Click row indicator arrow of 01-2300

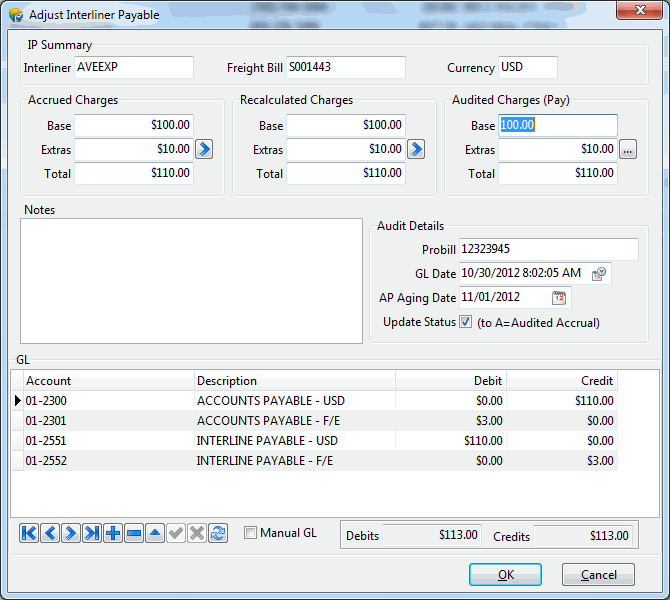point(18,401)
